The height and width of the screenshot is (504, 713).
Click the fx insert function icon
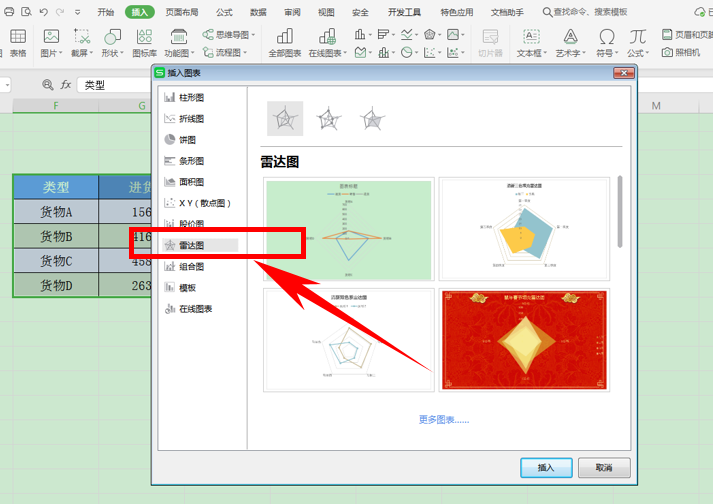click(66, 85)
